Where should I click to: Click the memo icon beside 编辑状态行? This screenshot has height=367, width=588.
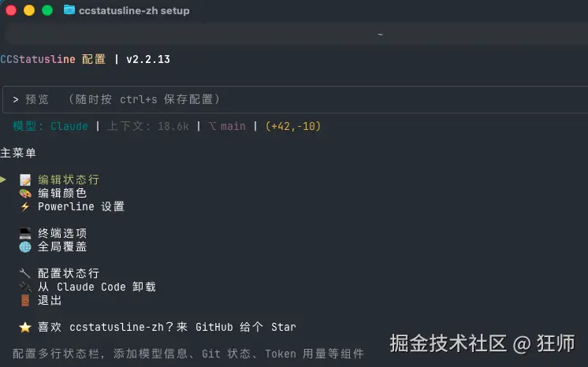click(x=25, y=180)
